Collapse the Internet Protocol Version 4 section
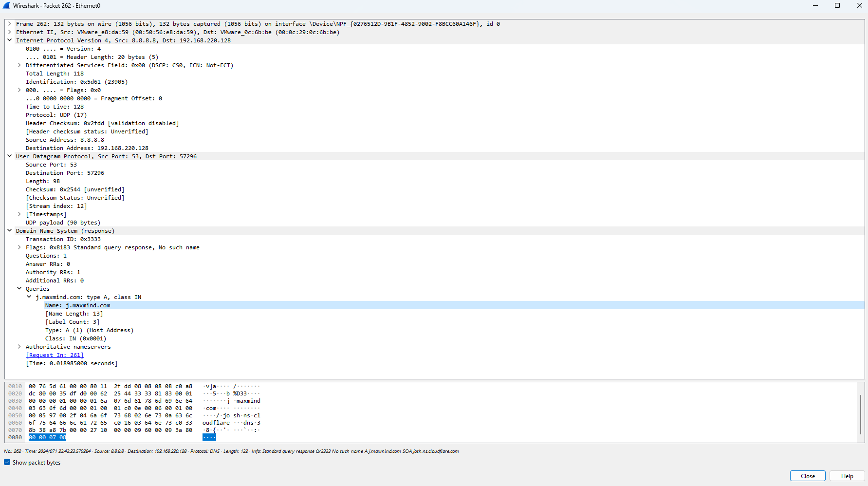Screen dimensions: 868x486 pos(9,40)
